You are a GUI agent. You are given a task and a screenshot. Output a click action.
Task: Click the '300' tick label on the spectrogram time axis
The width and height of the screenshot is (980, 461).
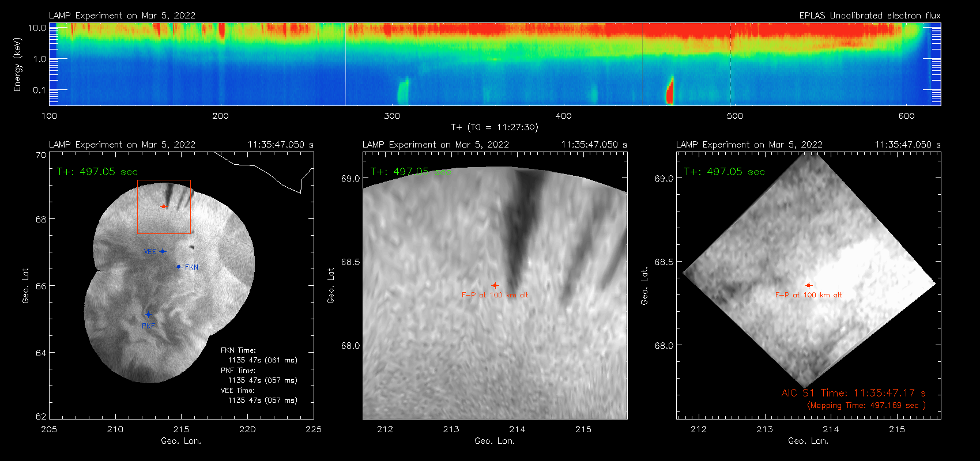[392, 116]
